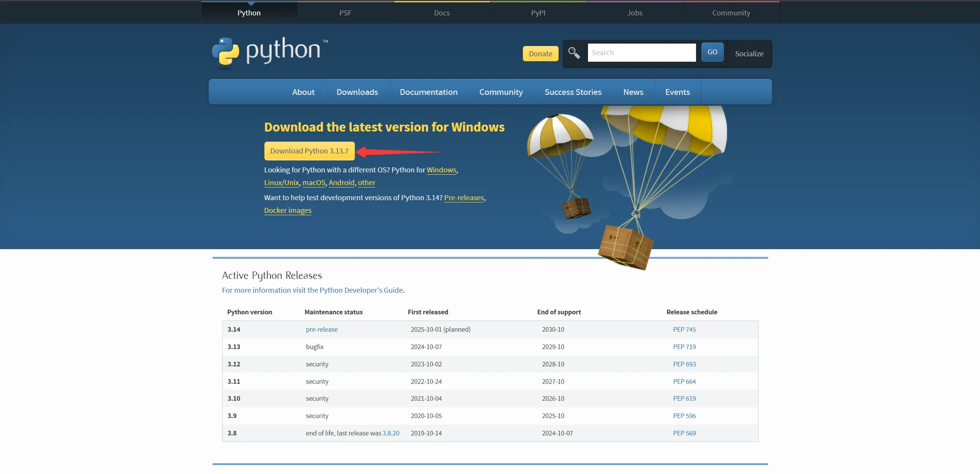Open the Socialize menu
This screenshot has width=980, height=474.
pos(749,54)
